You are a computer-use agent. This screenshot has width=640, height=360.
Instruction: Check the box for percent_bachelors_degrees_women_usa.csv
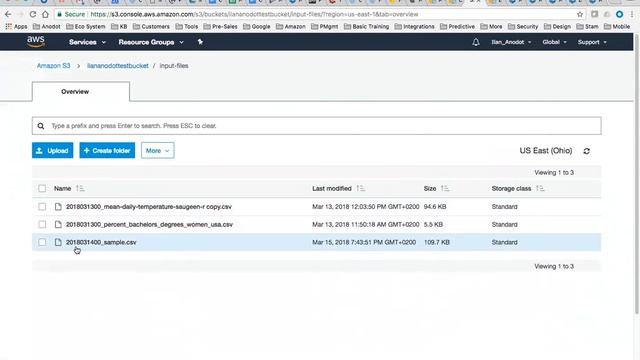point(42,224)
